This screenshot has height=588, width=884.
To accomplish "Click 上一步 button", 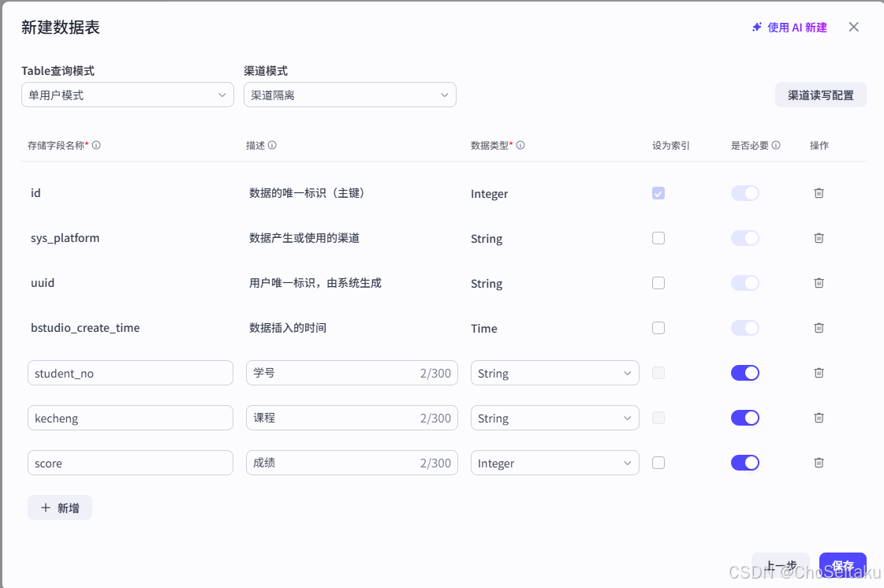I will 780,565.
